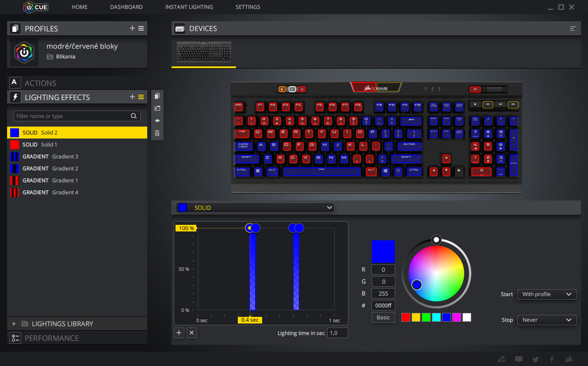The image size is (588, 366).
Task: Open the Stop 'Never' dropdown
Action: pyautogui.click(x=547, y=320)
